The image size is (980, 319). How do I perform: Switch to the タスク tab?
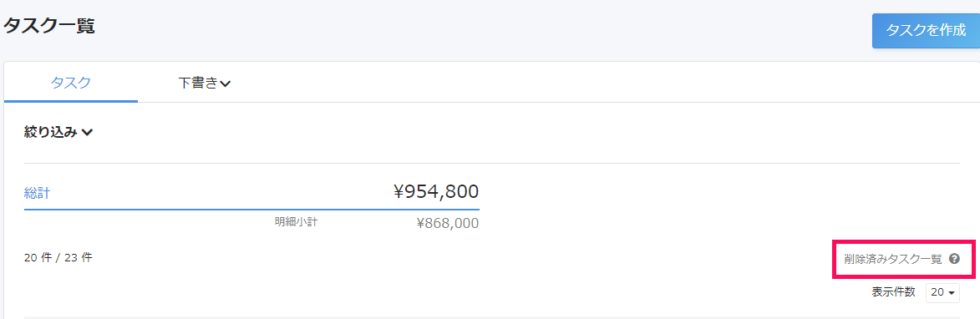(71, 83)
